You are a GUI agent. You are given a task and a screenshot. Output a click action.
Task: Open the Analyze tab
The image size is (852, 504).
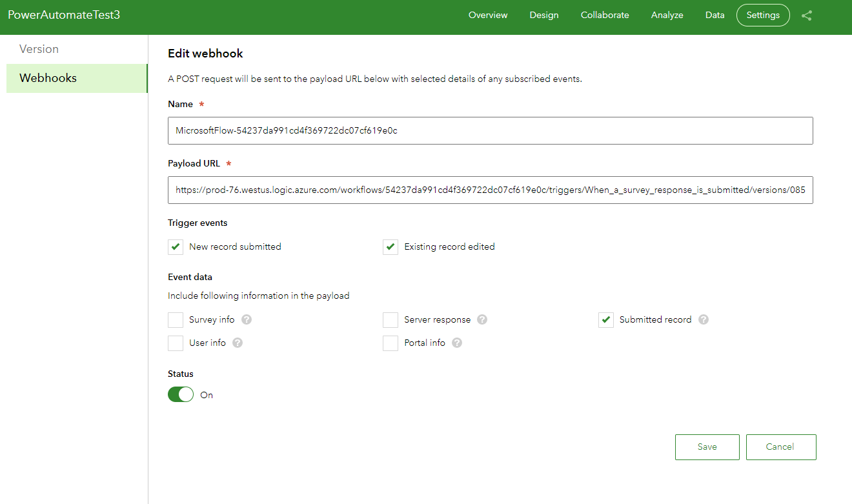(x=667, y=15)
